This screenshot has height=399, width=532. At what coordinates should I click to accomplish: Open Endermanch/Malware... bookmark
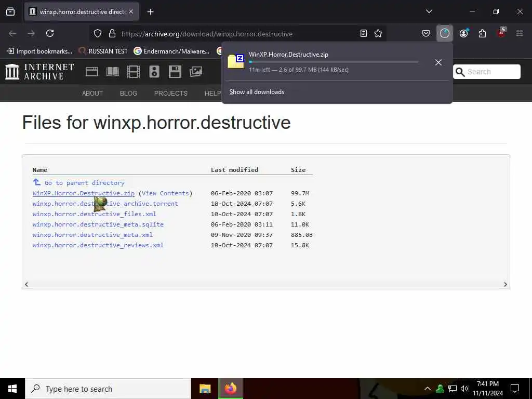tap(171, 51)
